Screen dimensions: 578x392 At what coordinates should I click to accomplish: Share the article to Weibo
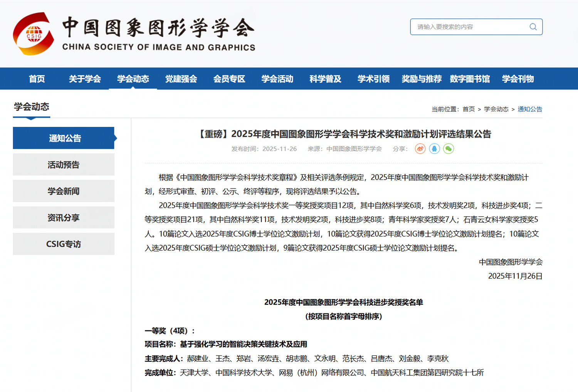[420, 148]
